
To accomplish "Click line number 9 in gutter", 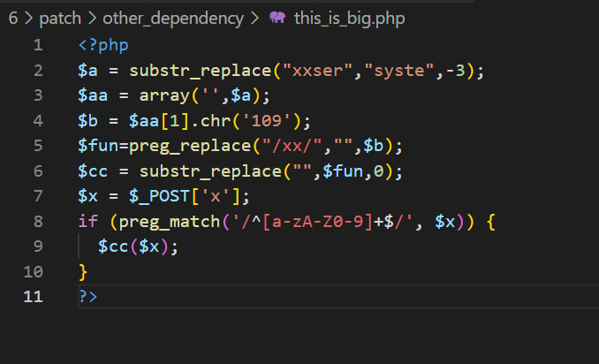I will coord(38,246).
